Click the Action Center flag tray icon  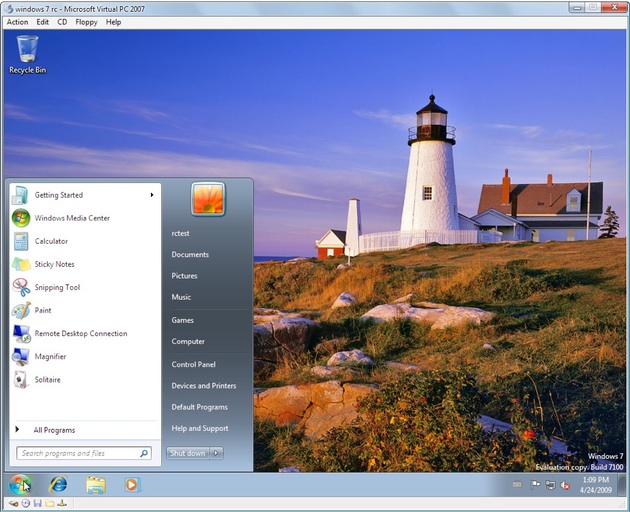pyautogui.click(x=535, y=485)
